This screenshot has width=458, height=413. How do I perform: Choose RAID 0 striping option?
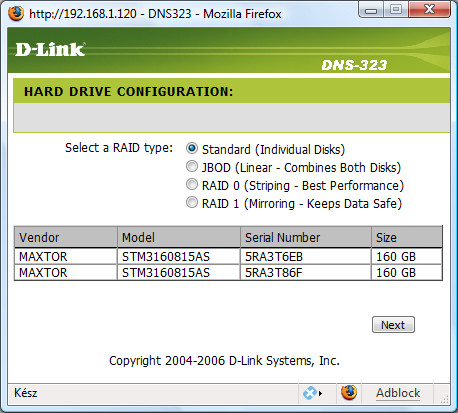pyautogui.click(x=192, y=184)
